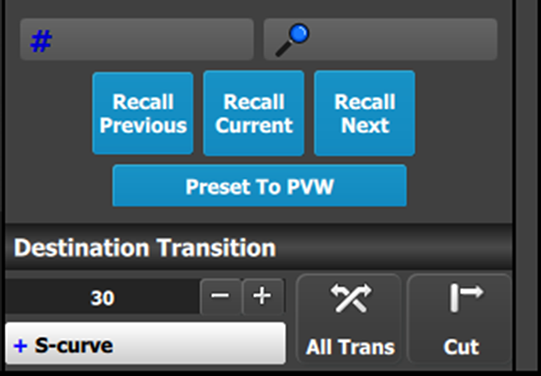The height and width of the screenshot is (376, 541).
Task: Click the Cut arrow icon
Action: 466,298
